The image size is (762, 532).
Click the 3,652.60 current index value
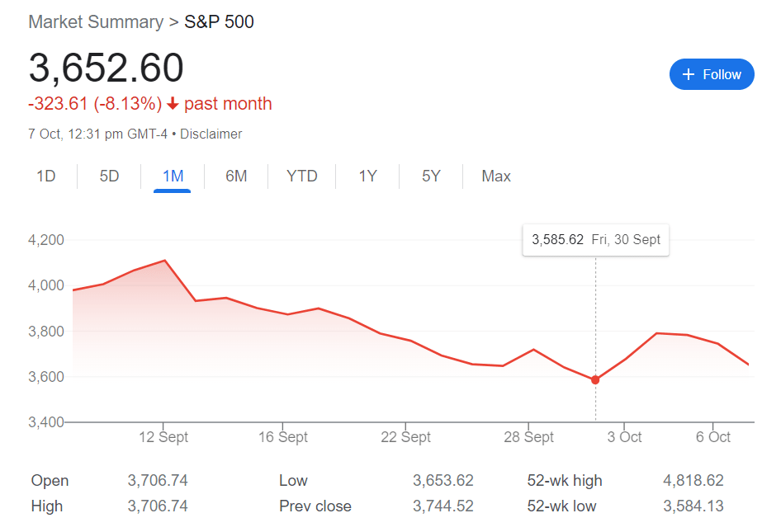click(106, 68)
